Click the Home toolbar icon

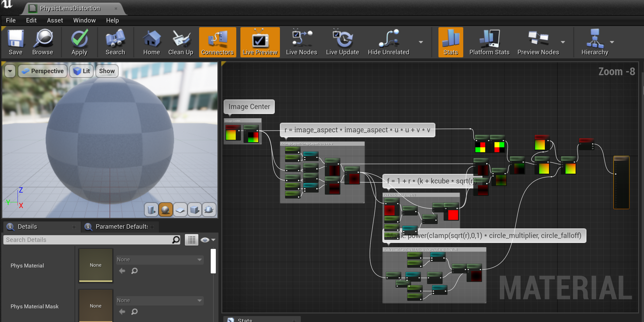click(x=152, y=42)
